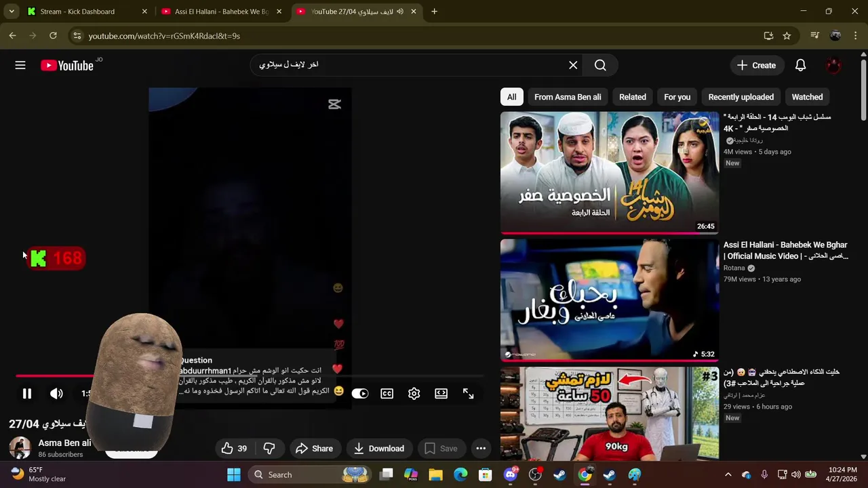Open the weather widget 65°F
Viewport: 868px width, 488px height.
[x=39, y=474]
